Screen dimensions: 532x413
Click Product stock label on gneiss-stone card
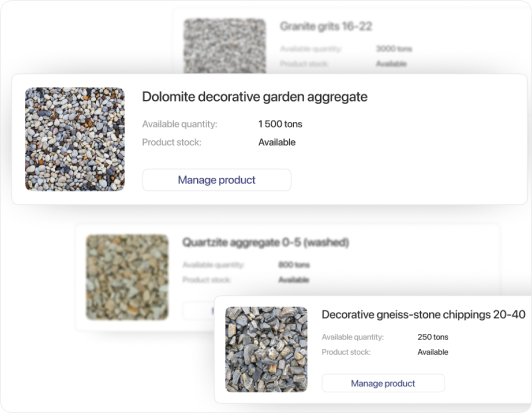(346, 352)
